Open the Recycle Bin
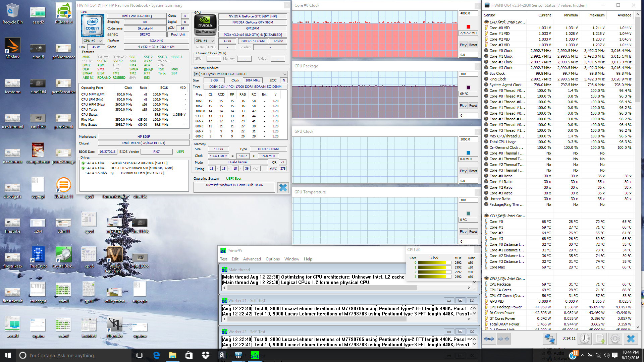This screenshot has height=362, width=644. coord(13,14)
